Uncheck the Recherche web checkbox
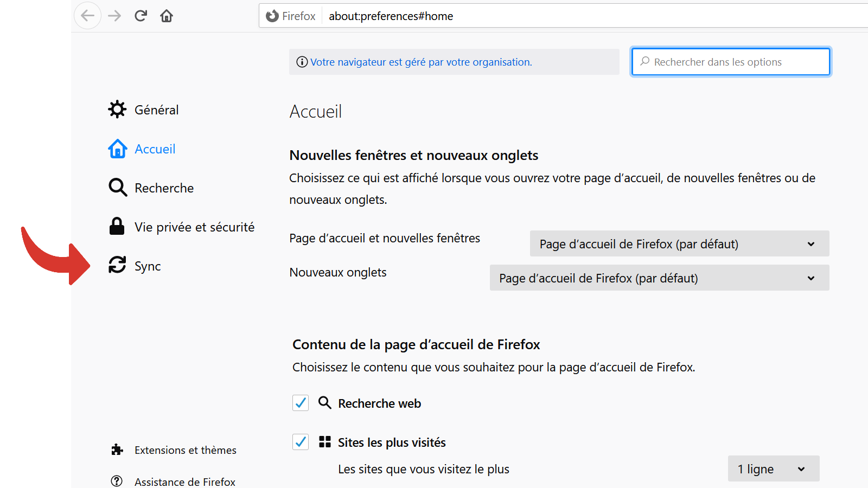The image size is (868, 488). pos(301,403)
